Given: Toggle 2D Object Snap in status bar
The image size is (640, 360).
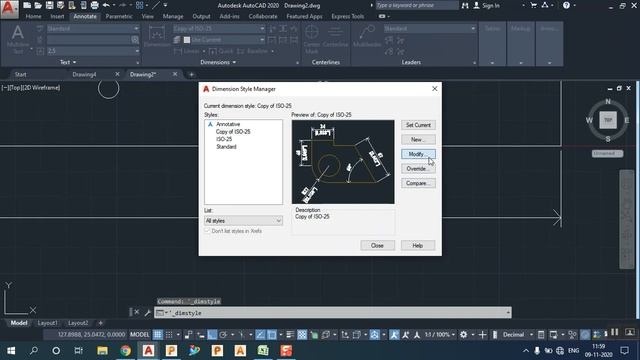Looking at the screenshot, I should 272,335.
